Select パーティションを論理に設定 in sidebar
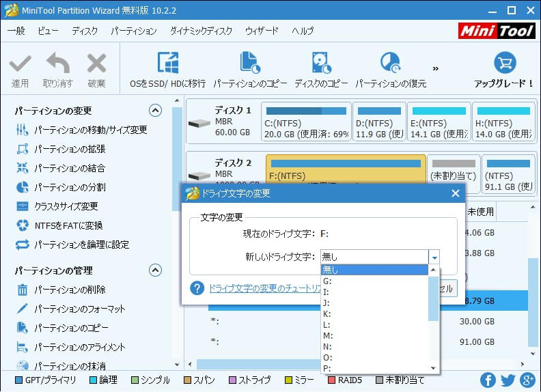Viewport: 541px width, 392px height. pos(72,244)
